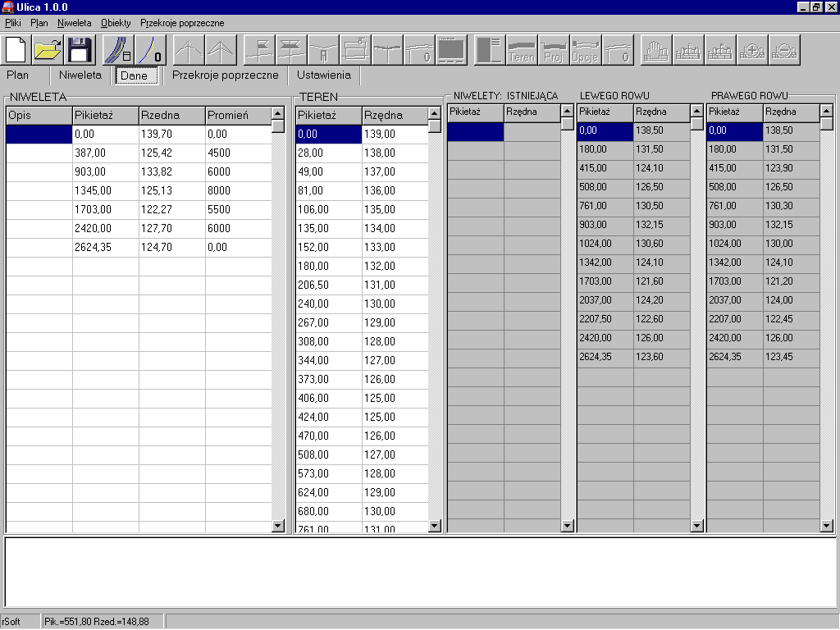Click the Promień column header in NIWELETA
Screen dimensions: 840x630
coord(237,116)
